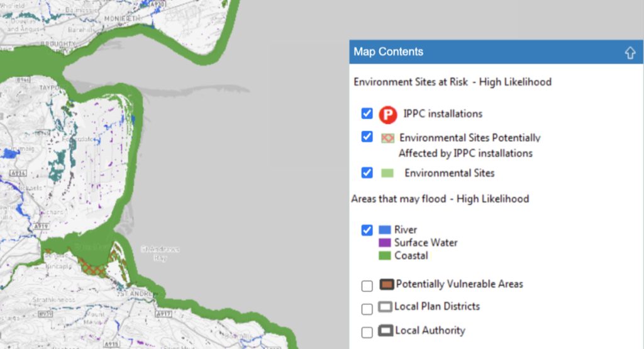Click the purple Surface Water swatch

tap(386, 243)
